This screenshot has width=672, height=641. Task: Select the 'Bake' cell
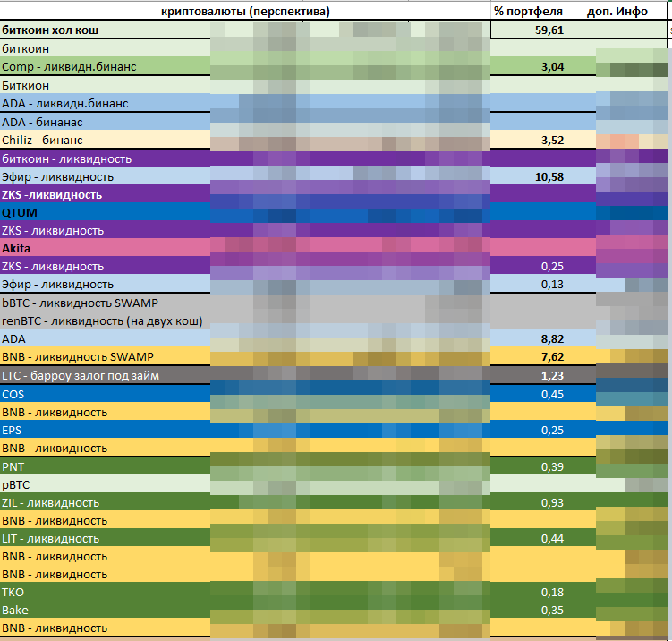[x=15, y=611]
